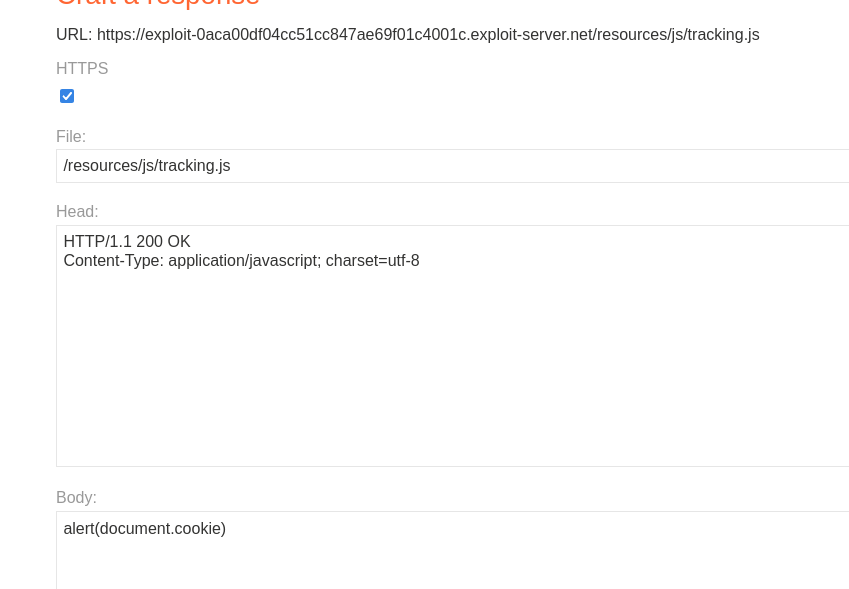Click "application/javascript;" in the Head textarea
This screenshot has height=589, width=849.
tap(243, 261)
